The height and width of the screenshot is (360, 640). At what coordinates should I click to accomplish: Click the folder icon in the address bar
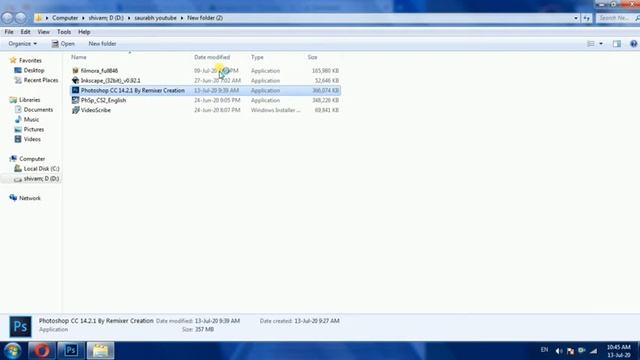tap(39, 18)
